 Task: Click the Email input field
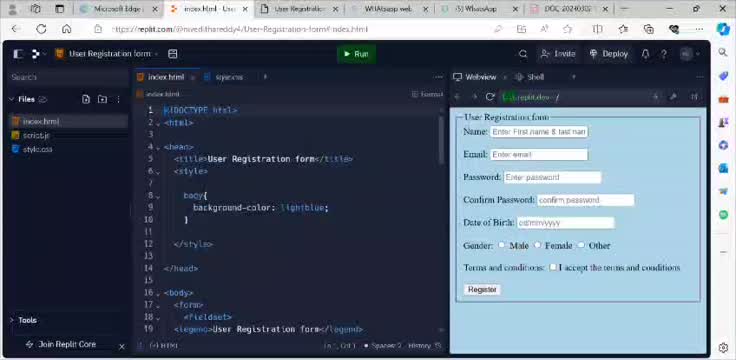(539, 154)
